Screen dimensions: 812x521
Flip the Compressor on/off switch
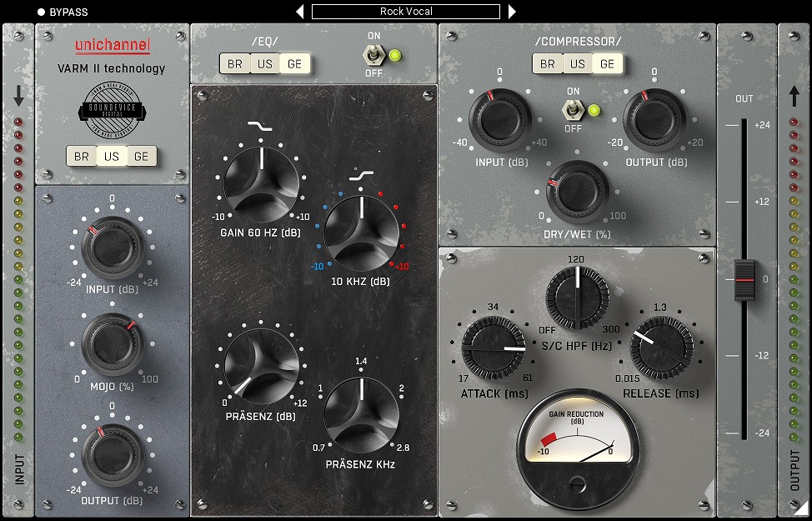pos(573,110)
